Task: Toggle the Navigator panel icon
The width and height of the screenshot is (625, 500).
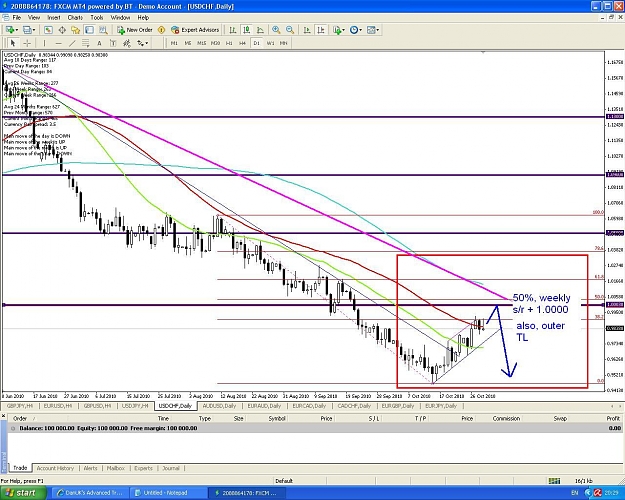Action: pyautogui.click(x=76, y=30)
